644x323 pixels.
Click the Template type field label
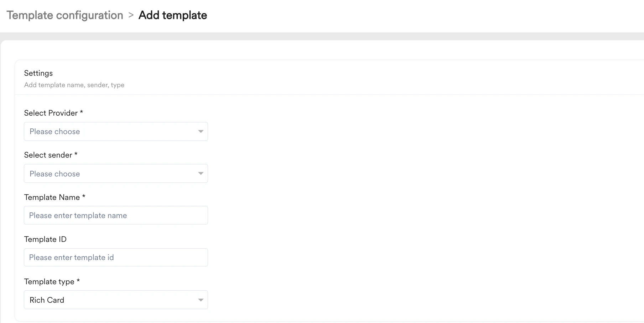(49, 282)
